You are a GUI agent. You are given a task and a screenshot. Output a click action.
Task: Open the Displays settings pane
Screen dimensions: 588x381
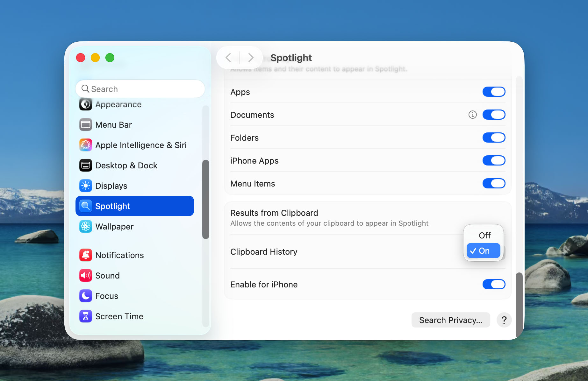[134, 186]
